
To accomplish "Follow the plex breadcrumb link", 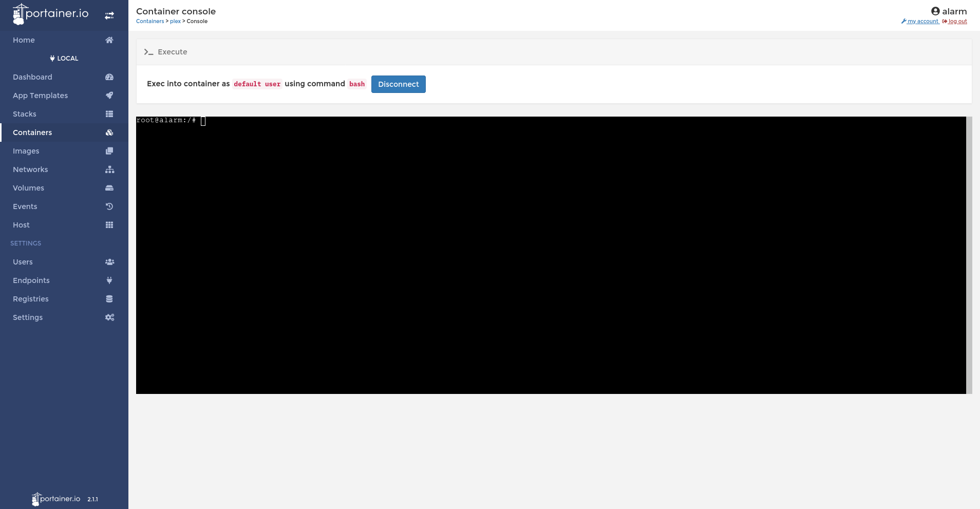I will [175, 22].
